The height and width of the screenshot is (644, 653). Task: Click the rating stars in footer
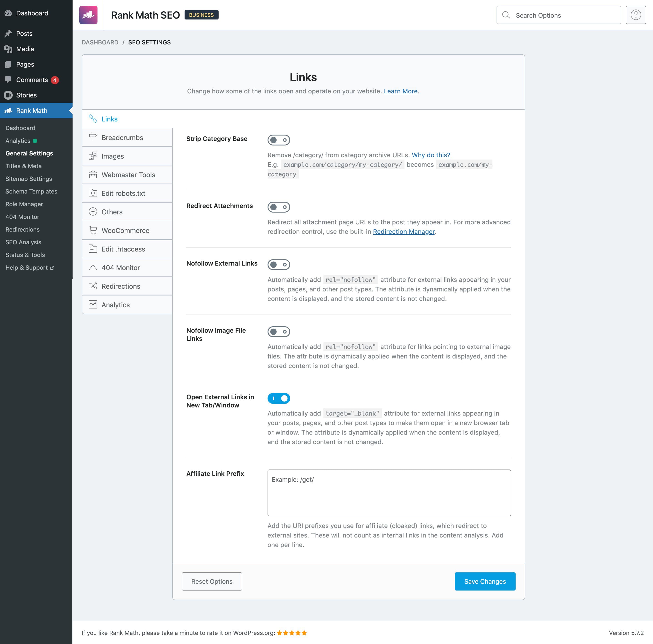292,633
